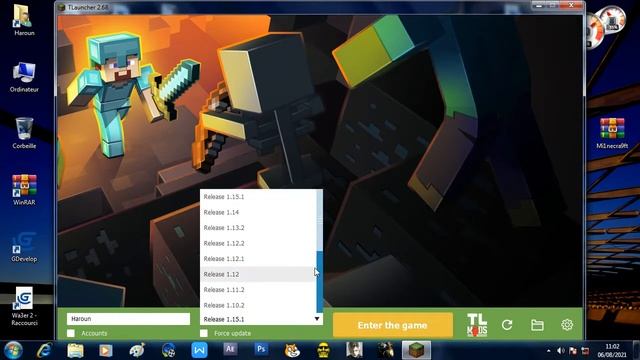Click the version list scrollbar thumb

click(x=320, y=282)
